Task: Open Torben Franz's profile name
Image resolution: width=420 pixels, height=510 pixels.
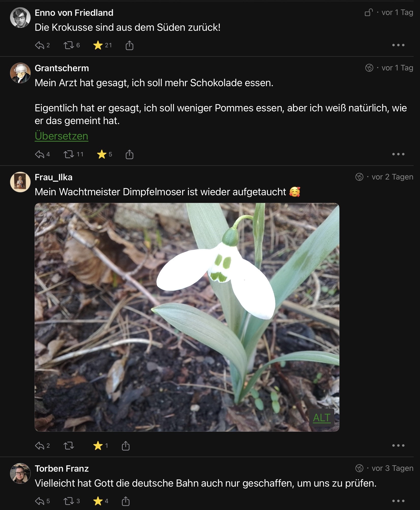Action: (62, 469)
